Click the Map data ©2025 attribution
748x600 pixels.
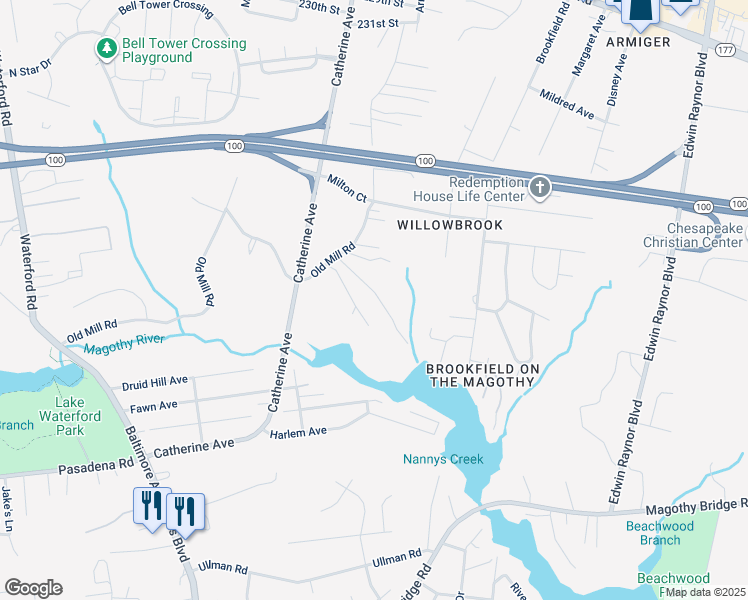(x=706, y=592)
